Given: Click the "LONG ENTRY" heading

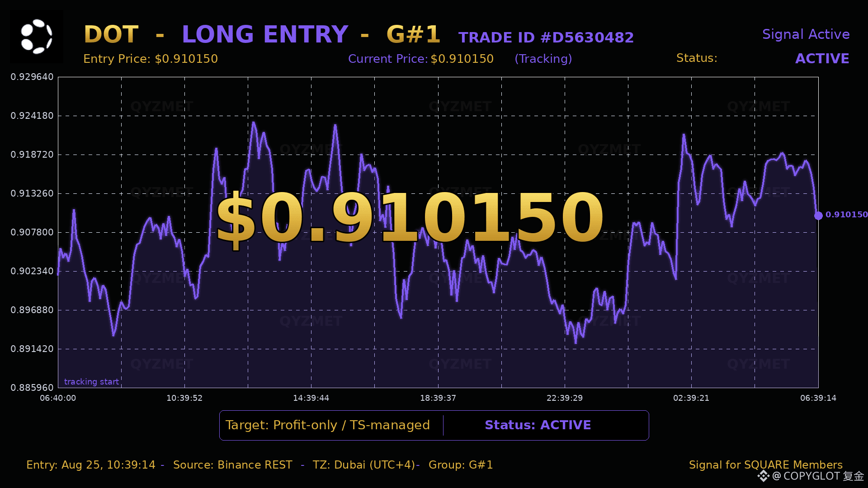Looking at the screenshot, I should [265, 34].
